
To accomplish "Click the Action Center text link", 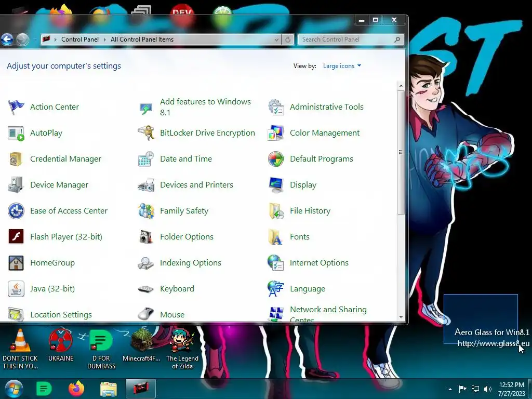I will pos(54,107).
